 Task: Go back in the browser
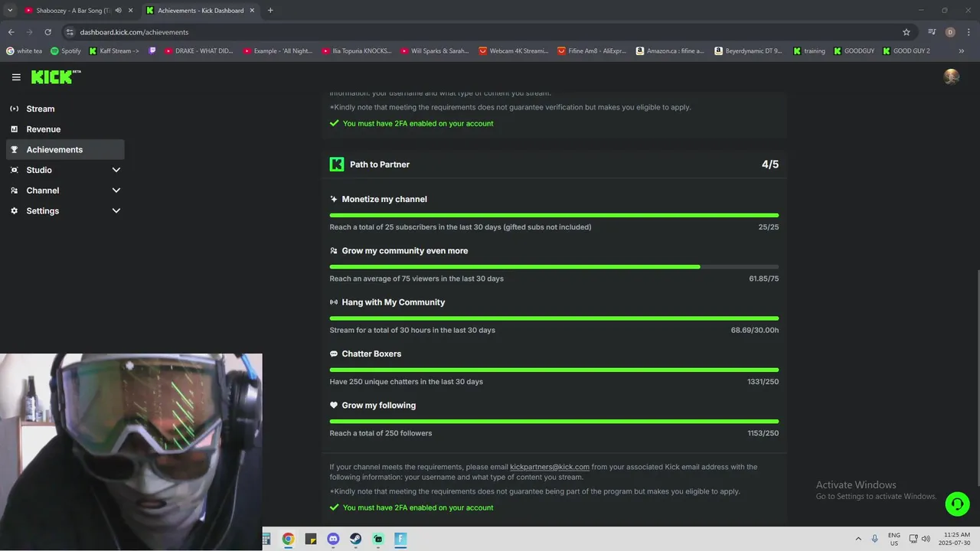tap(11, 32)
